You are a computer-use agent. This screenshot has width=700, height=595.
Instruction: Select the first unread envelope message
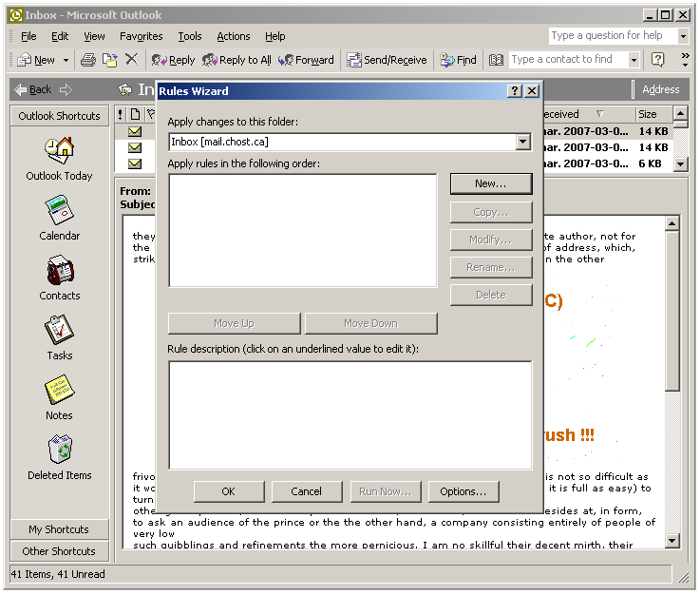pyautogui.click(x=135, y=131)
